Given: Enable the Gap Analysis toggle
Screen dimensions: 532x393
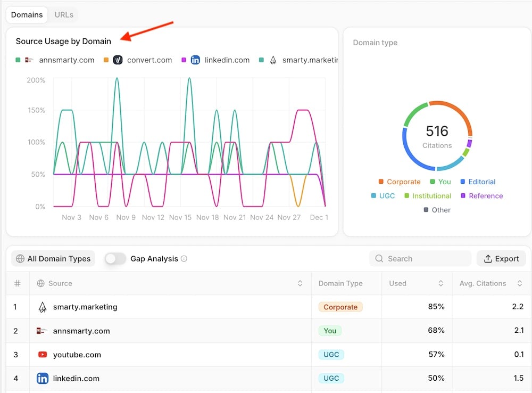Looking at the screenshot, I should click(115, 259).
